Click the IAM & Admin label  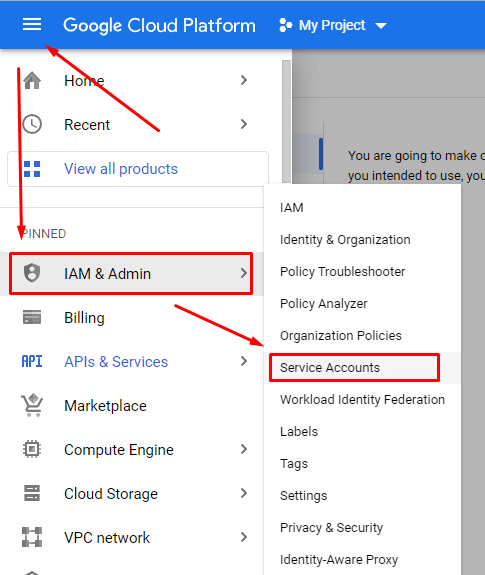107,274
